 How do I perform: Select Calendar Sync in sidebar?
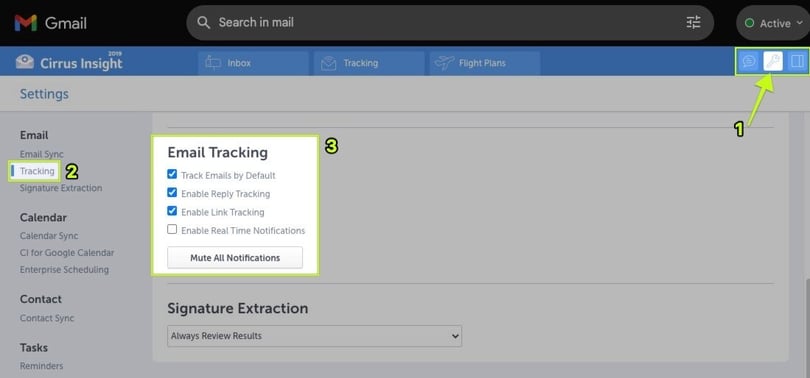(49, 235)
